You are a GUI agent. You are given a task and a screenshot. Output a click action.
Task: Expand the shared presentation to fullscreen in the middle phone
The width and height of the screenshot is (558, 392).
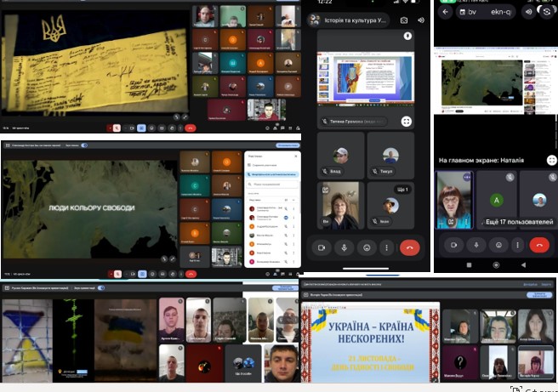(407, 122)
